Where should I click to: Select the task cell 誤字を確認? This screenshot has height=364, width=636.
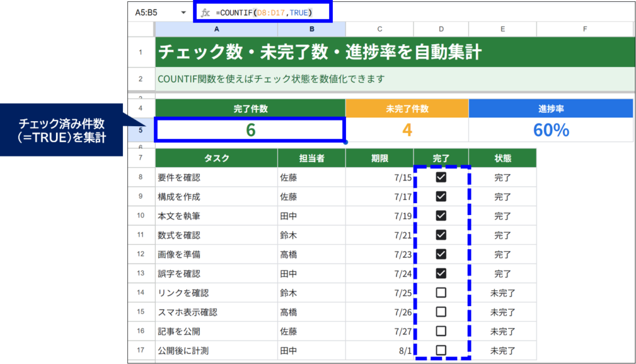click(x=217, y=273)
